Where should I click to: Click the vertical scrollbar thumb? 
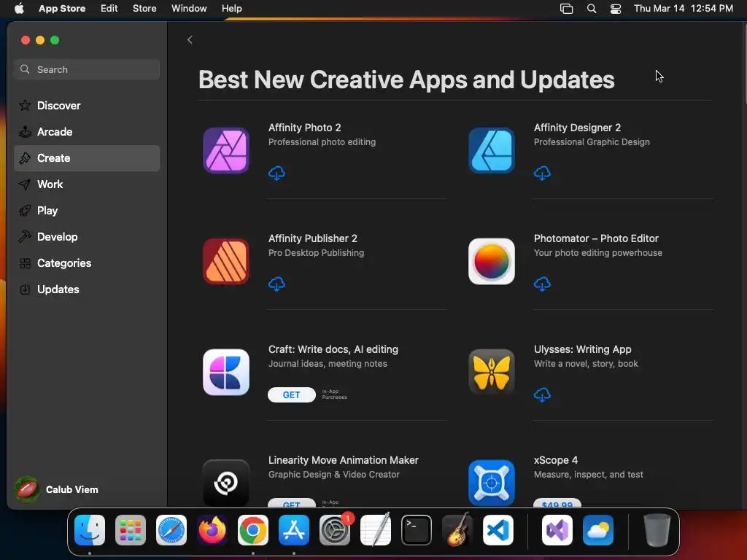click(745, 63)
